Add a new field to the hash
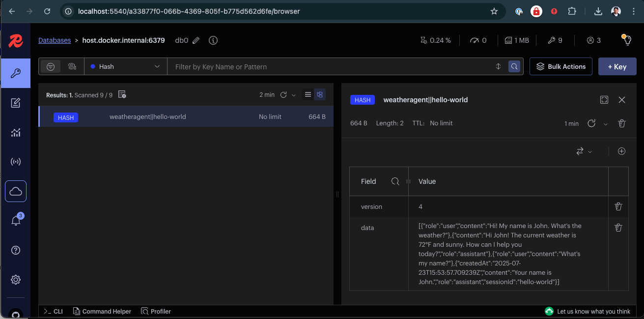 click(621, 151)
